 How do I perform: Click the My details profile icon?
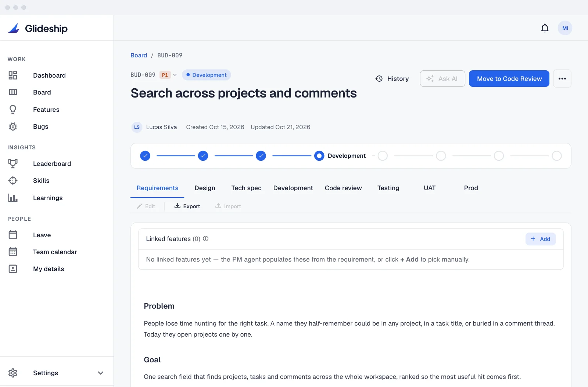pyautogui.click(x=13, y=269)
